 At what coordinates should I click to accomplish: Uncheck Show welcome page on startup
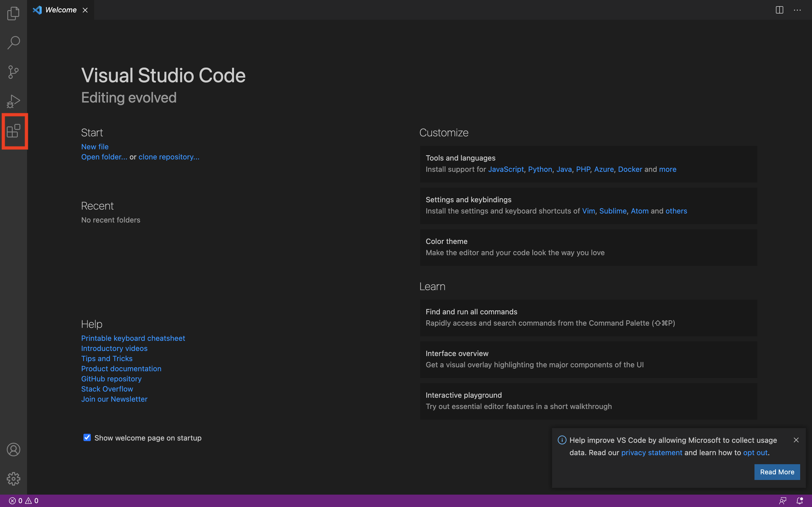click(x=87, y=438)
